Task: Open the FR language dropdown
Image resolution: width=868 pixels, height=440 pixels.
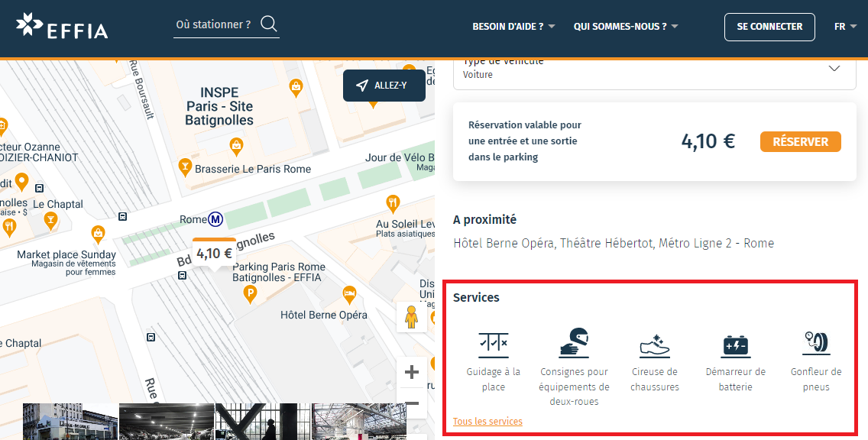Action: [x=845, y=27]
